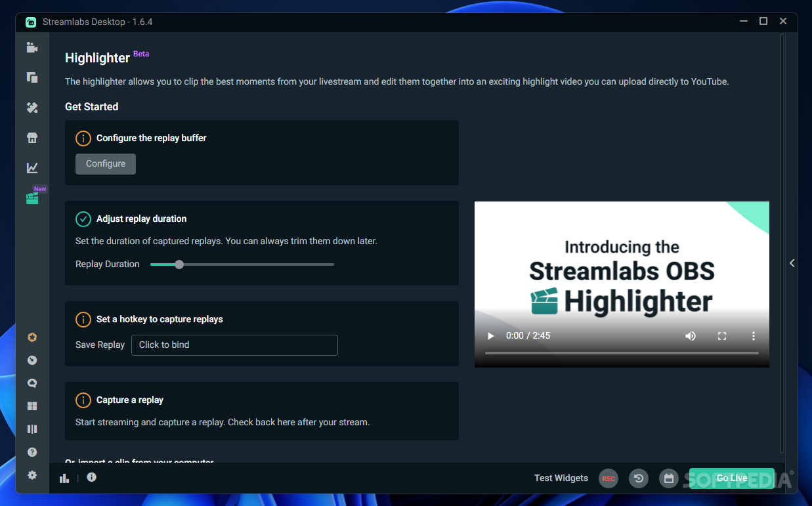Screen dimensions: 812x506
Task: Click the Beta label beside Highlighter
Action: (x=141, y=54)
